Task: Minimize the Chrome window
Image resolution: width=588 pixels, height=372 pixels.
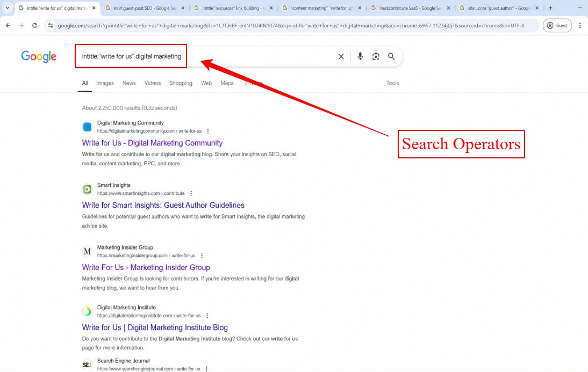Action: [580, 8]
